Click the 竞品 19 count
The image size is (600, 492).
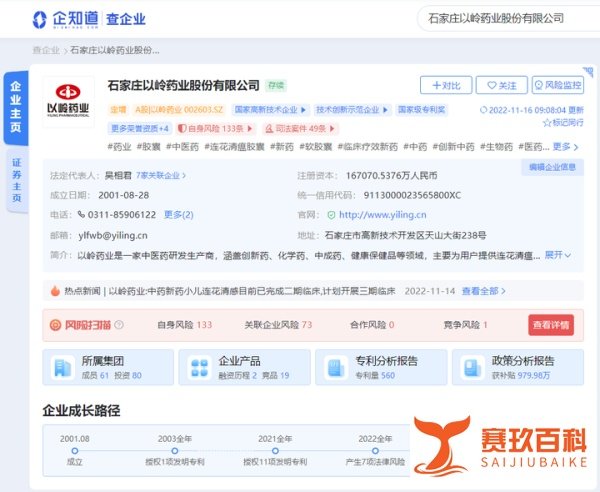coord(276,375)
